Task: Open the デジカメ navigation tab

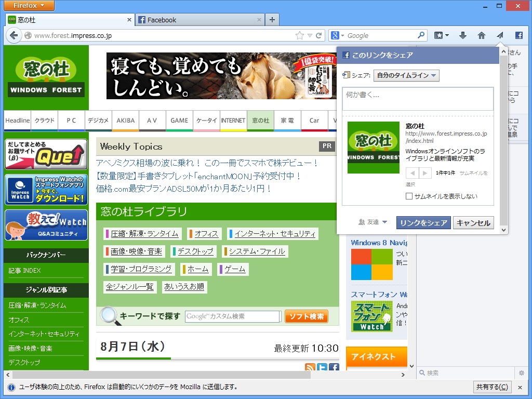Action: 98,121
